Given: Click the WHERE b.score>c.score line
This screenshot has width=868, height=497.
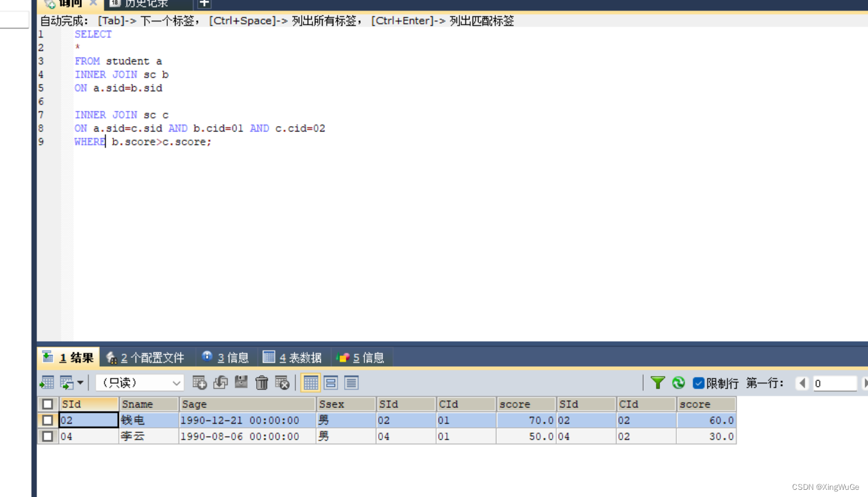Looking at the screenshot, I should (x=143, y=142).
